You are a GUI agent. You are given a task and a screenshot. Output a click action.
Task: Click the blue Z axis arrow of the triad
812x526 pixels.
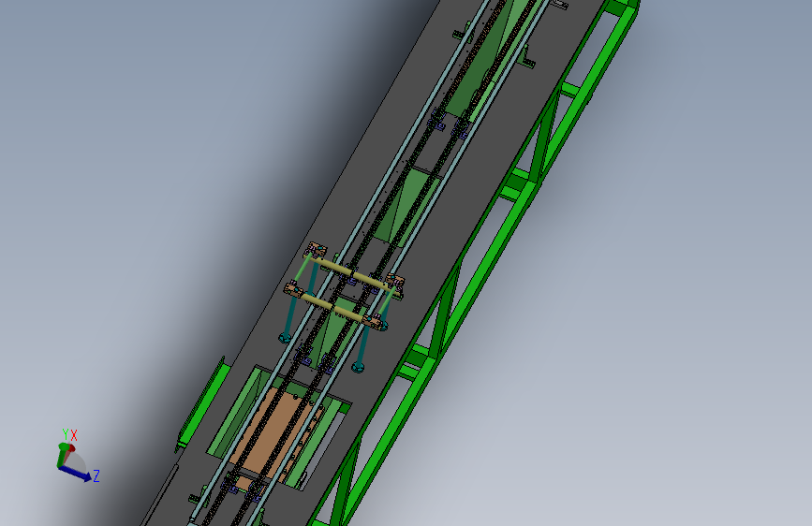[x=76, y=473]
